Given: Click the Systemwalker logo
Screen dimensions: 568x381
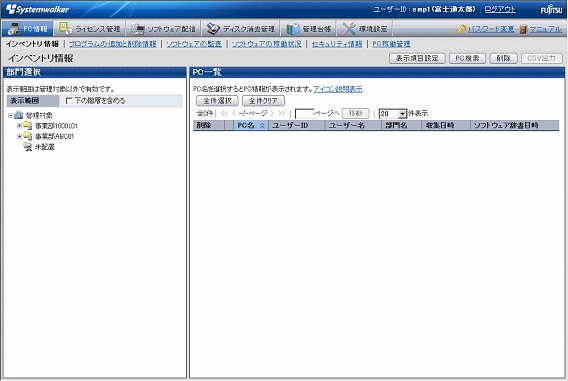Looking at the screenshot, I should point(37,9).
